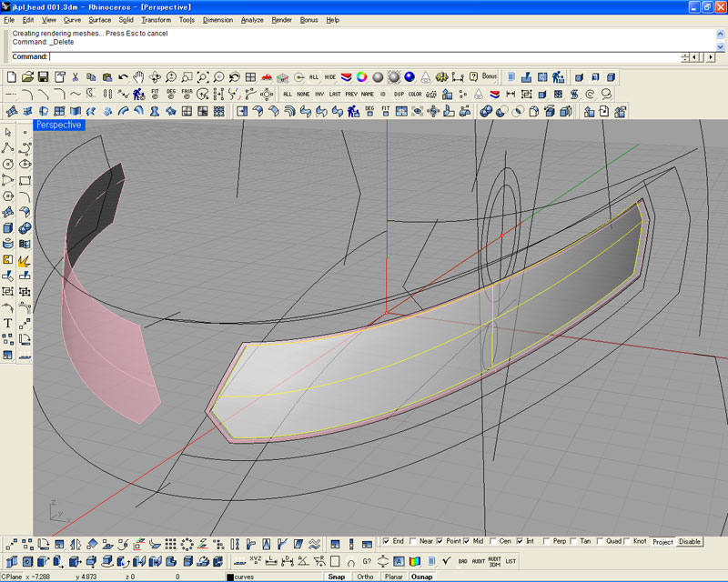Toggle Ortho mode in status bar
Image resolution: width=728 pixels, height=582 pixels.
click(x=365, y=577)
